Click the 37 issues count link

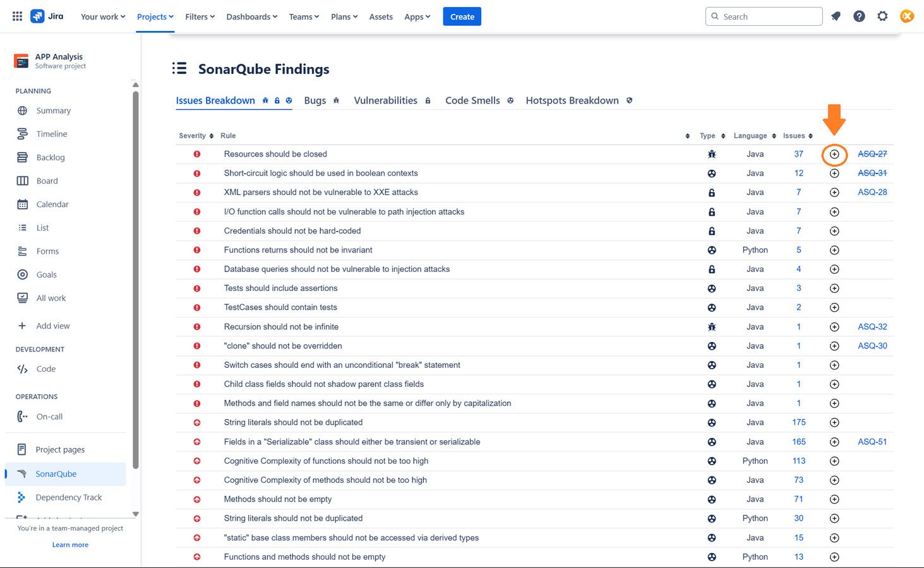click(799, 154)
